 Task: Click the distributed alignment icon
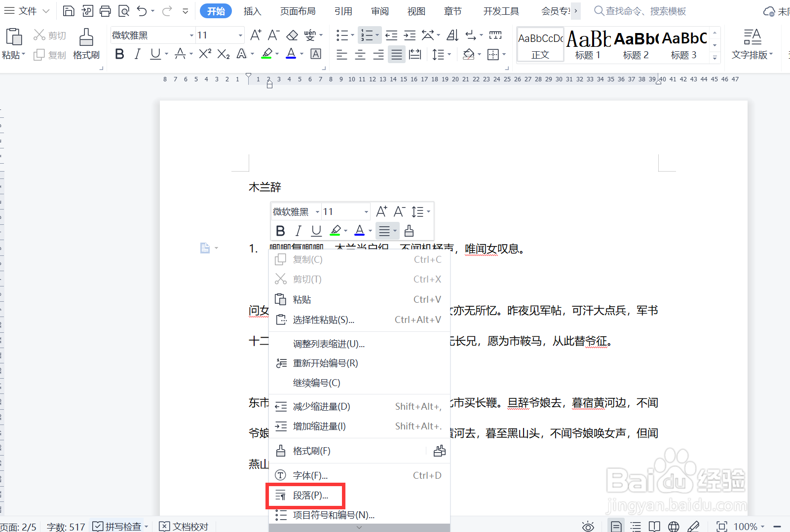pyautogui.click(x=415, y=54)
